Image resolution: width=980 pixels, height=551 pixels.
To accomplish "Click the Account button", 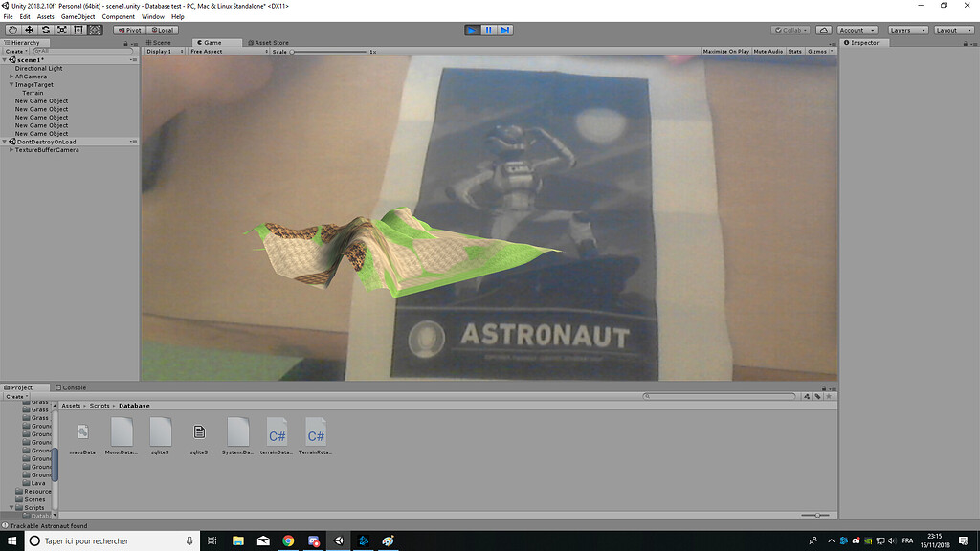I will pos(857,30).
